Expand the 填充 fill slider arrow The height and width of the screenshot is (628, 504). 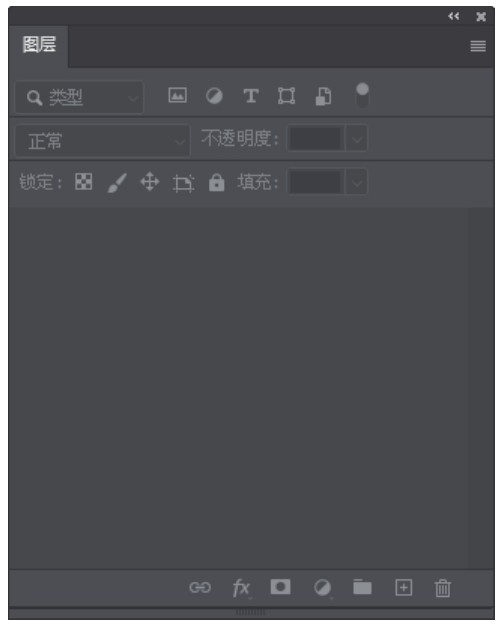357,182
